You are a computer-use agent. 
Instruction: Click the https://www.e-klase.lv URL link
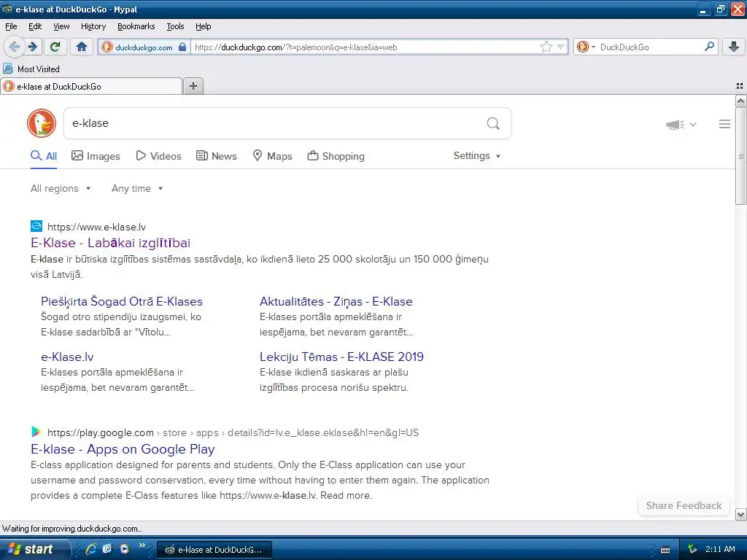[97, 227]
